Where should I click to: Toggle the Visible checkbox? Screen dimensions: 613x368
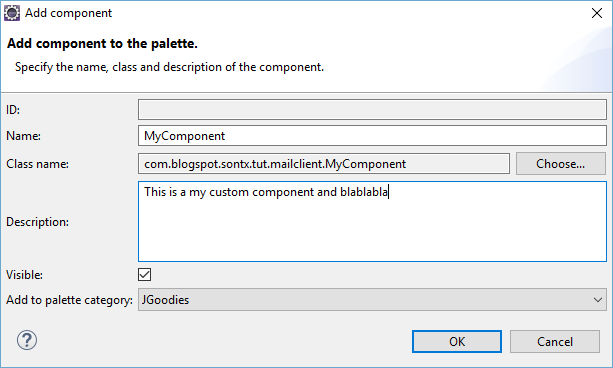point(144,275)
